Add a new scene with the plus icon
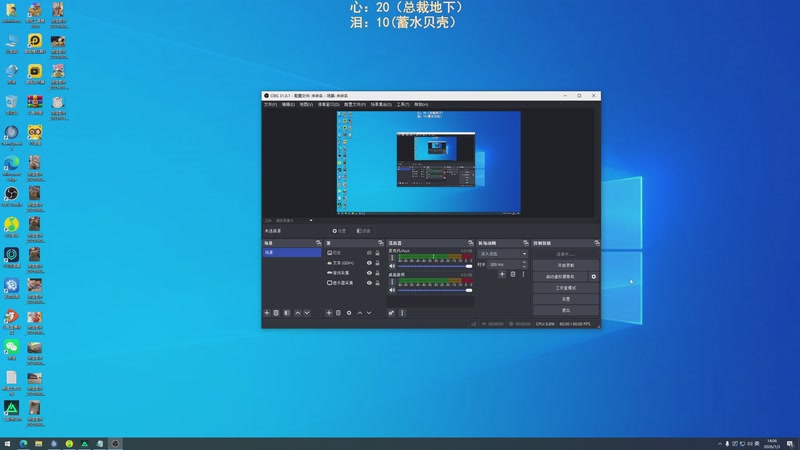 coord(267,313)
